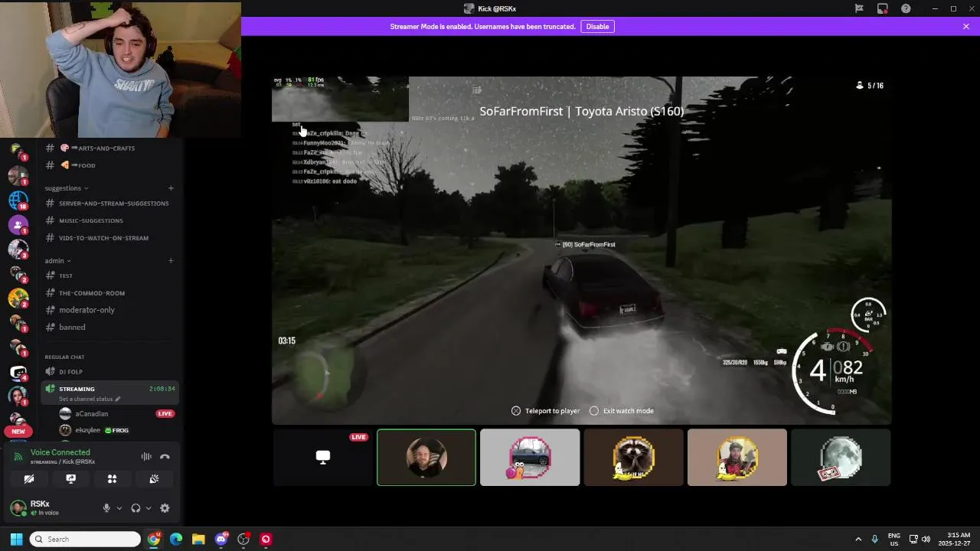Mute the microphone in user panel
Screen dimensions: 980x551
point(106,508)
